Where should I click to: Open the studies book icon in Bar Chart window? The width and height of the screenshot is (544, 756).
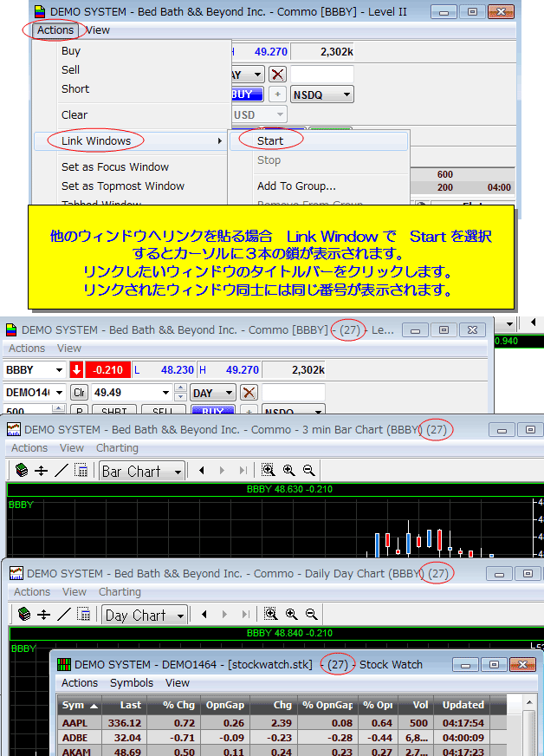pyautogui.click(x=22, y=470)
